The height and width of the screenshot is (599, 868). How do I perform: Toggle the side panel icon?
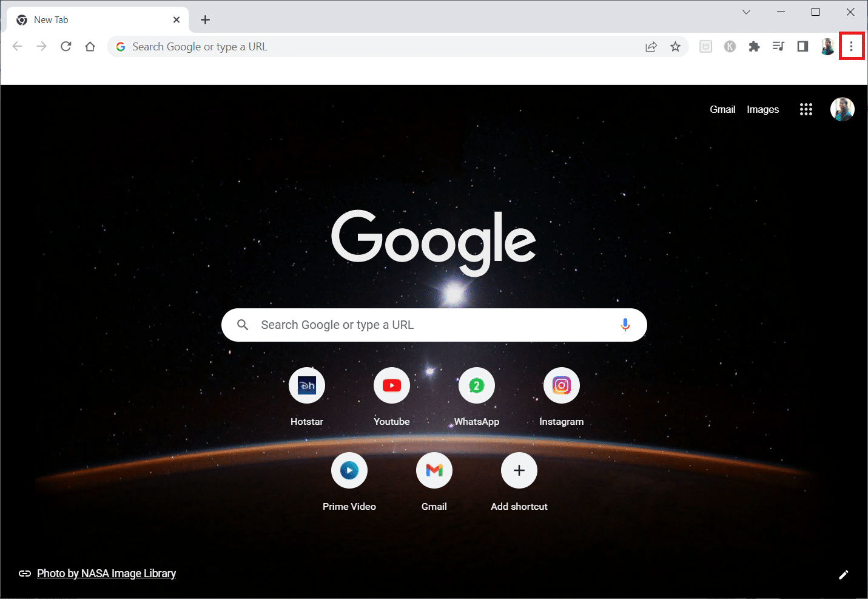802,47
